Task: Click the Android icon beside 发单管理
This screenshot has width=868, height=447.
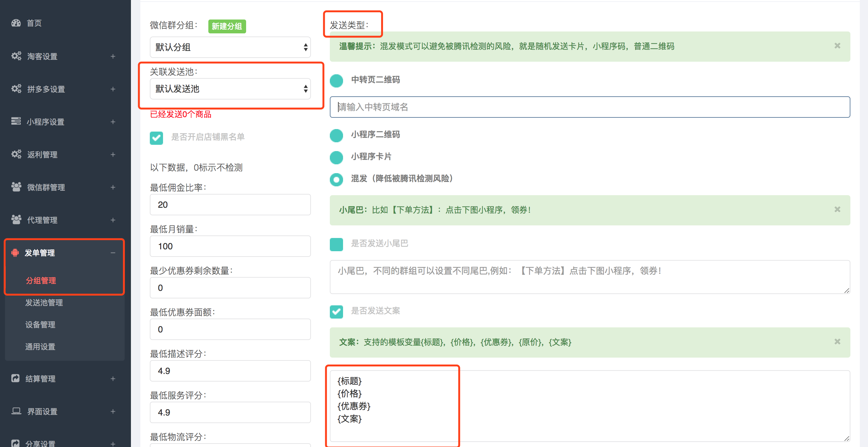Action: tap(15, 252)
